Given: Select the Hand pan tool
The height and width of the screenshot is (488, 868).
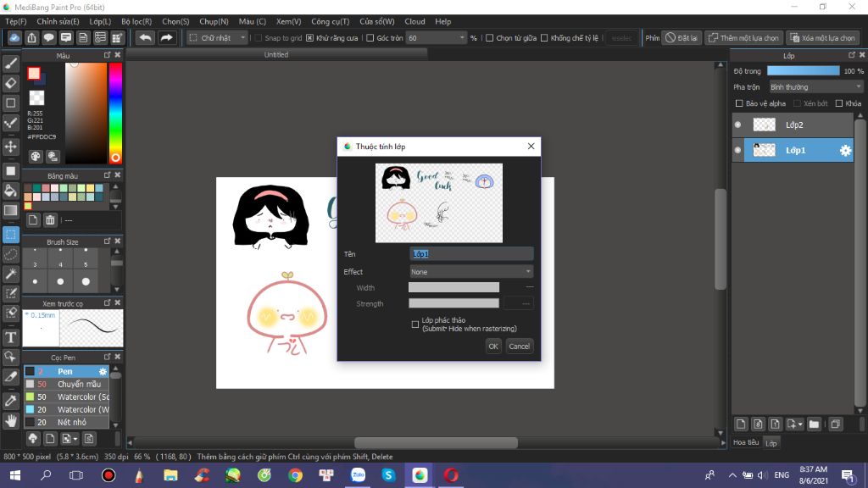Looking at the screenshot, I should [x=10, y=420].
